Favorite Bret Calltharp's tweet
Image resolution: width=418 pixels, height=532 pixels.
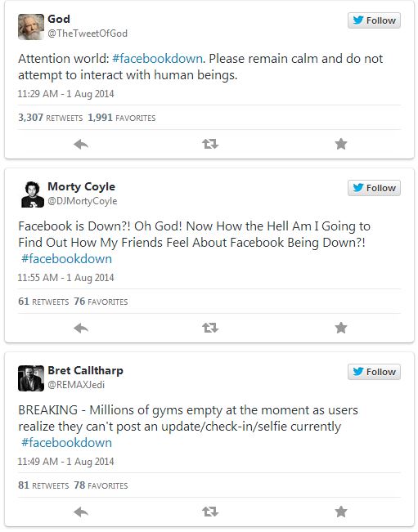(341, 512)
